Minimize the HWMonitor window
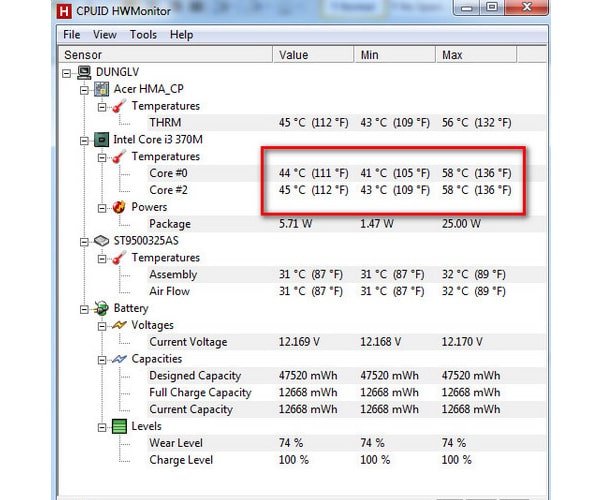The width and height of the screenshot is (600, 500). pyautogui.click(x=466, y=7)
